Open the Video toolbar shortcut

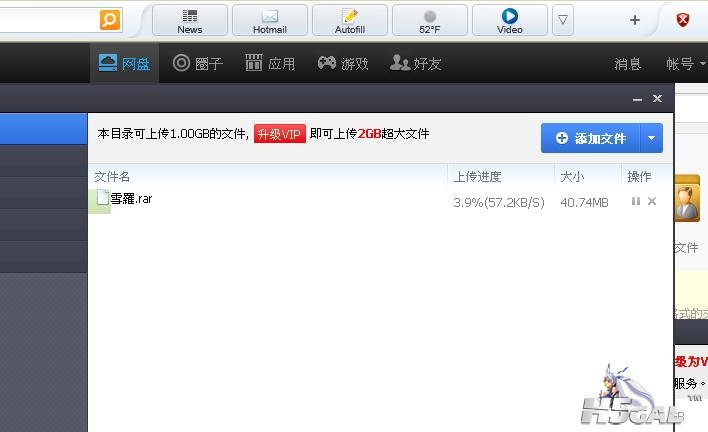tap(509, 20)
